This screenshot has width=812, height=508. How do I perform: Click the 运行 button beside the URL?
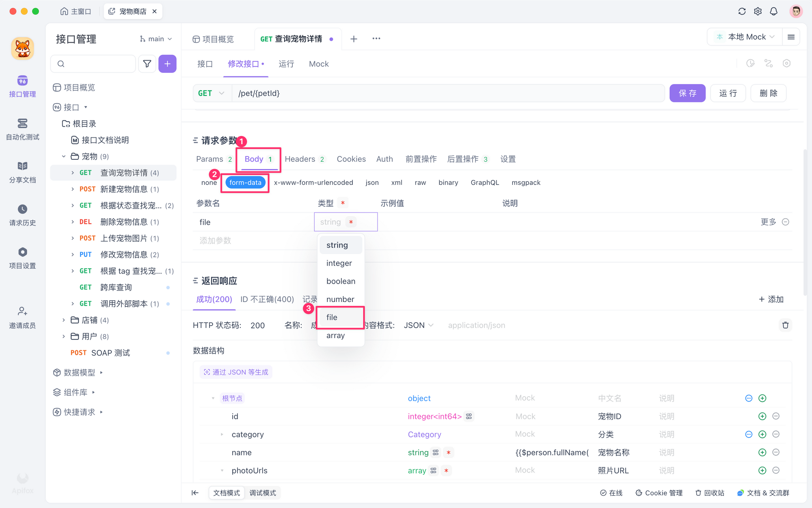click(x=728, y=93)
